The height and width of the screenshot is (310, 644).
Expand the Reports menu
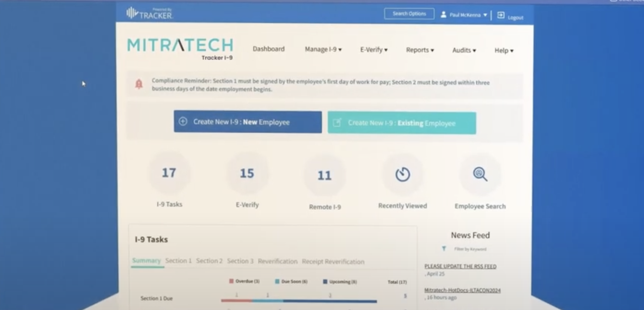coord(420,50)
